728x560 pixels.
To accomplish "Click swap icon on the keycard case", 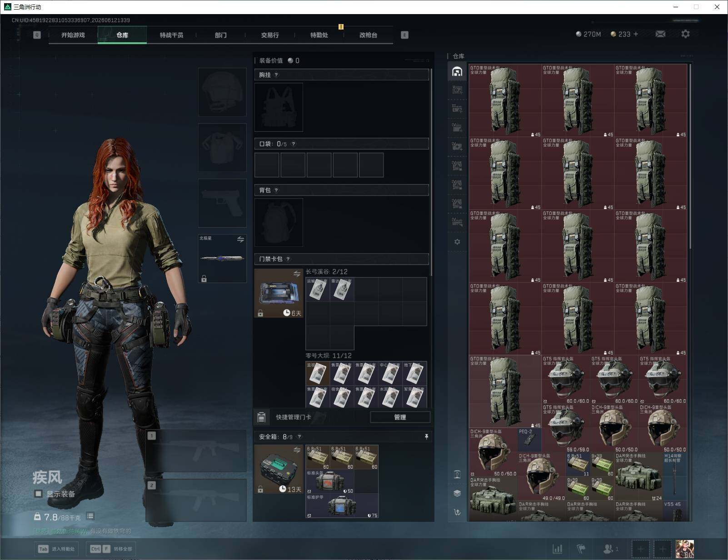I will tap(297, 274).
